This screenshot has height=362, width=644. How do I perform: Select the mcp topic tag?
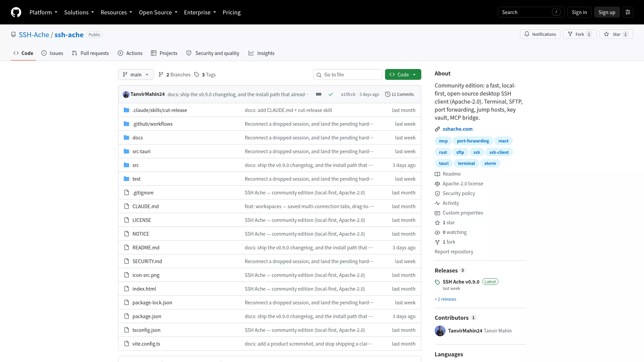coord(443,141)
